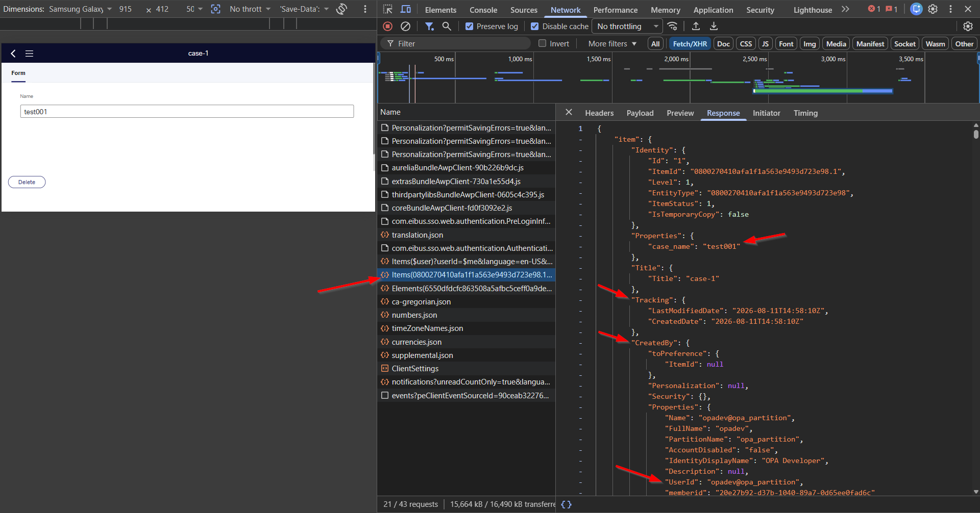
Task: Open DevTools main settings gear
Action: tap(933, 9)
